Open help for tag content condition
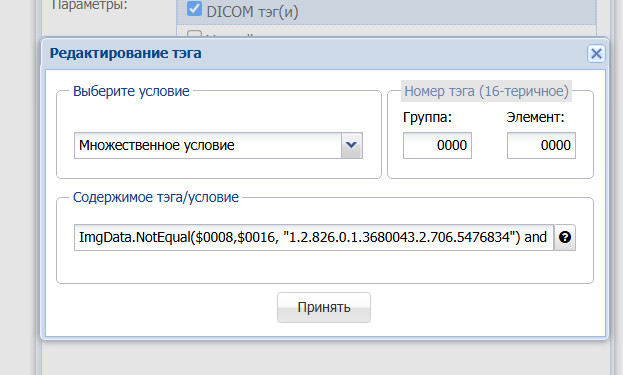The image size is (623, 375). (x=565, y=237)
